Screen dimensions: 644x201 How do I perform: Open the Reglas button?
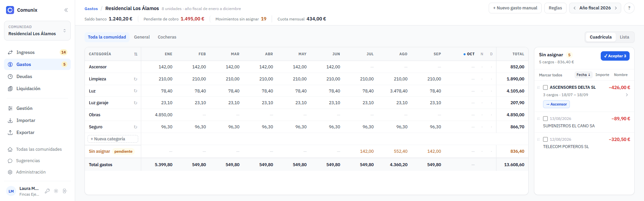tap(555, 8)
